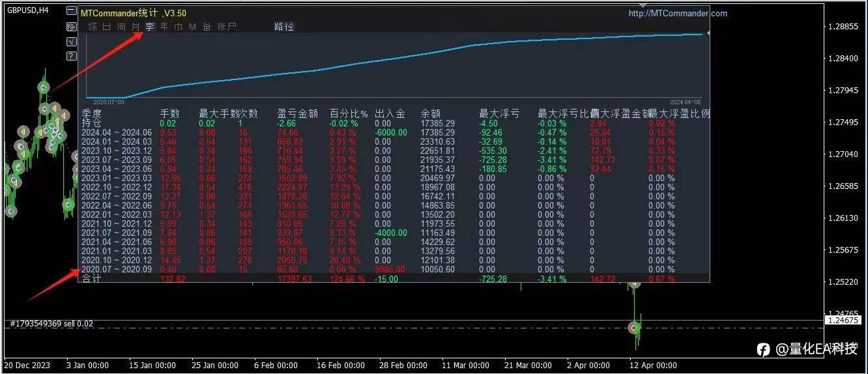This screenshot has width=868, height=374.
Task: Click the 1.28855 price axis label
Action: 842,27
